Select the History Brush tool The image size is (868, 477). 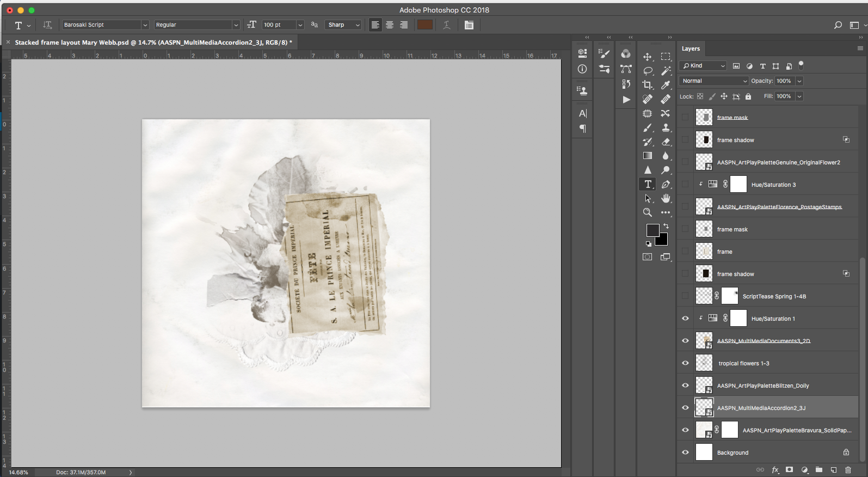pyautogui.click(x=648, y=142)
